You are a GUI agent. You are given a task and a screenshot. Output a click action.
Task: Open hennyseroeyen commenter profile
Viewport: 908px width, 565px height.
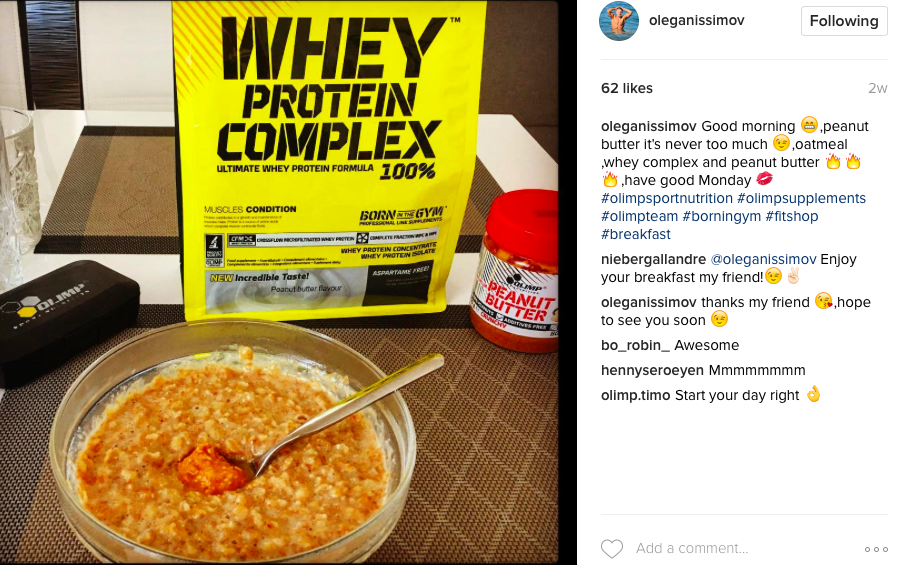pos(652,370)
